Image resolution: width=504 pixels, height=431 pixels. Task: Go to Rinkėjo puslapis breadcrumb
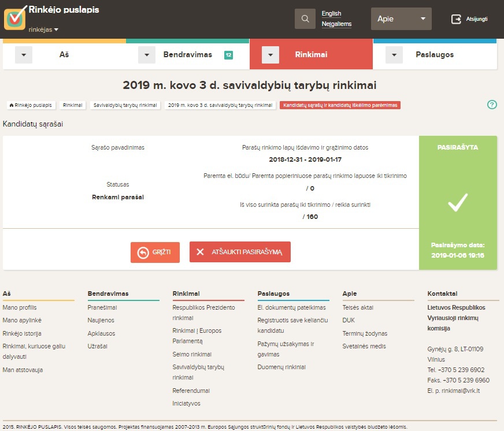pyautogui.click(x=31, y=105)
